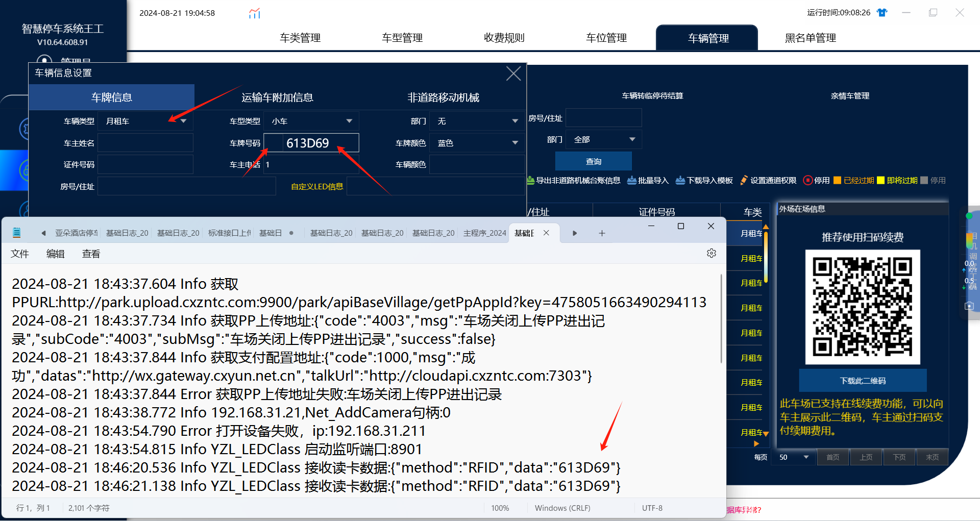Maximize the Notepad window

[681, 226]
